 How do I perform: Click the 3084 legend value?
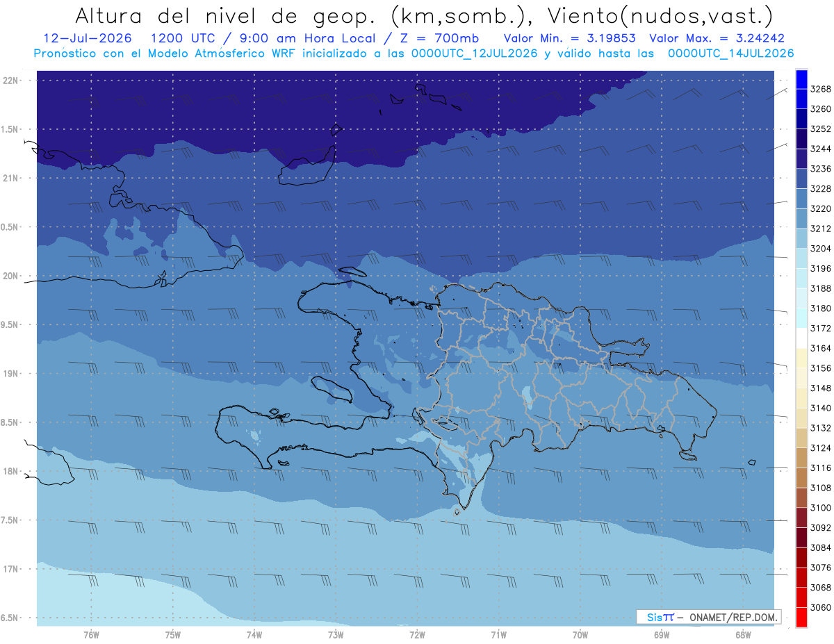coord(821,547)
